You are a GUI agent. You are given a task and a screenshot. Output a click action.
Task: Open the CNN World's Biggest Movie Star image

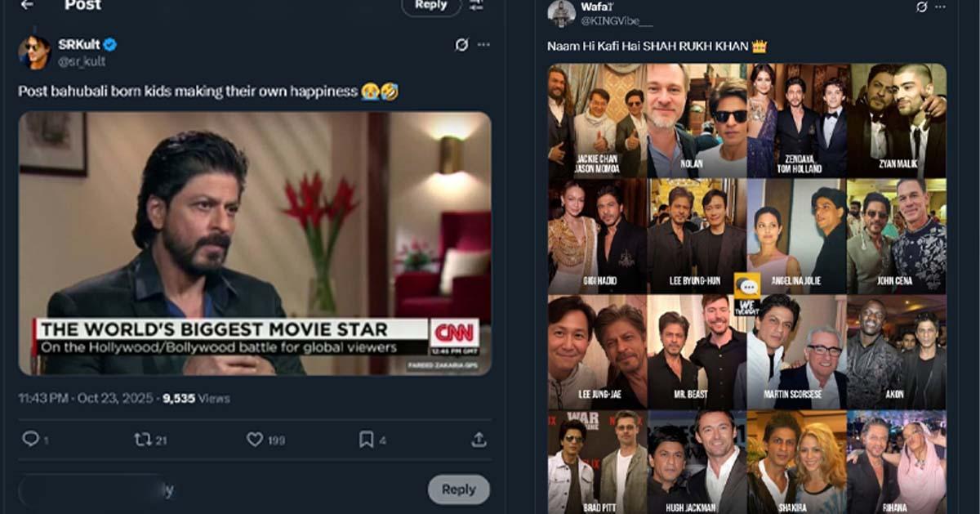255,244
